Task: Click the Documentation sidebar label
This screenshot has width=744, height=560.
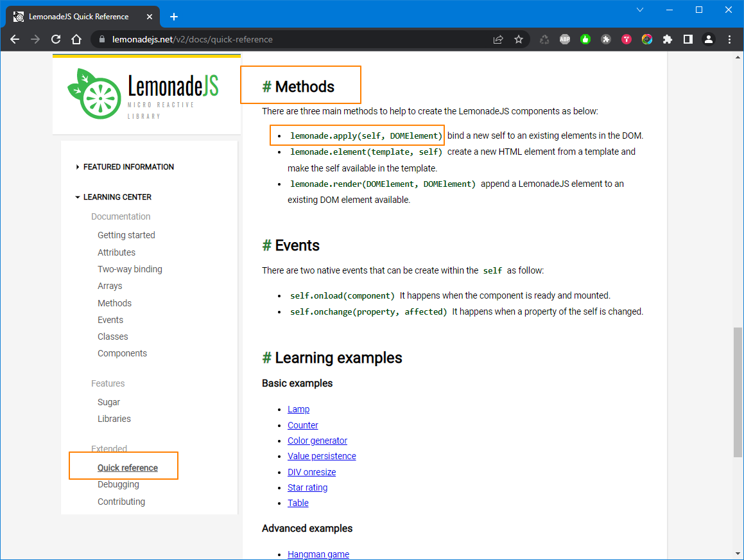Action: click(x=121, y=216)
